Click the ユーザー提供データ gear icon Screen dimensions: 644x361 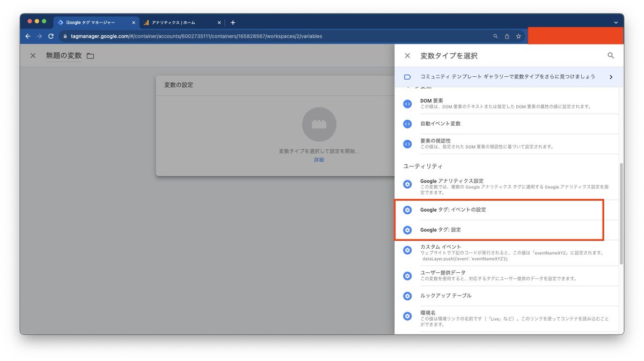click(407, 276)
